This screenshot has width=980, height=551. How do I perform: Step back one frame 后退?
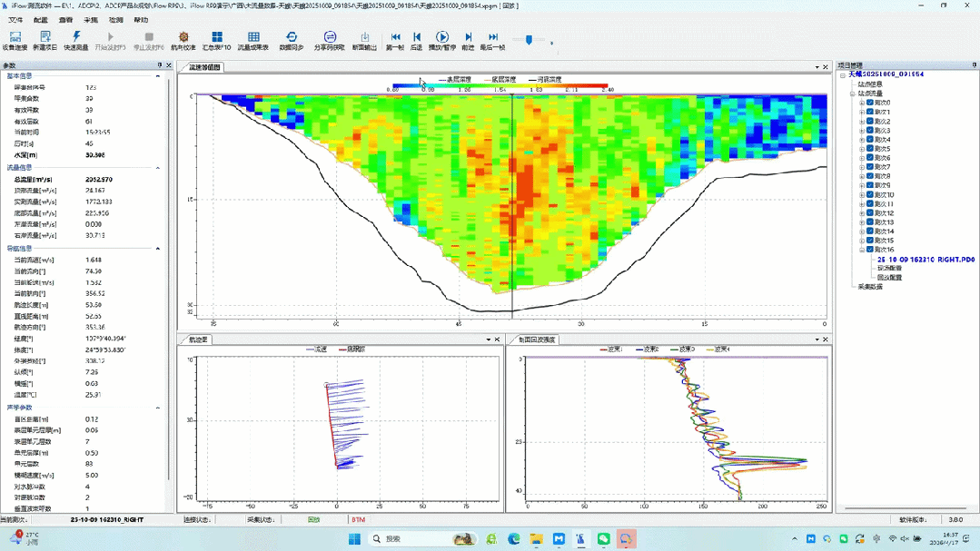coord(417,37)
